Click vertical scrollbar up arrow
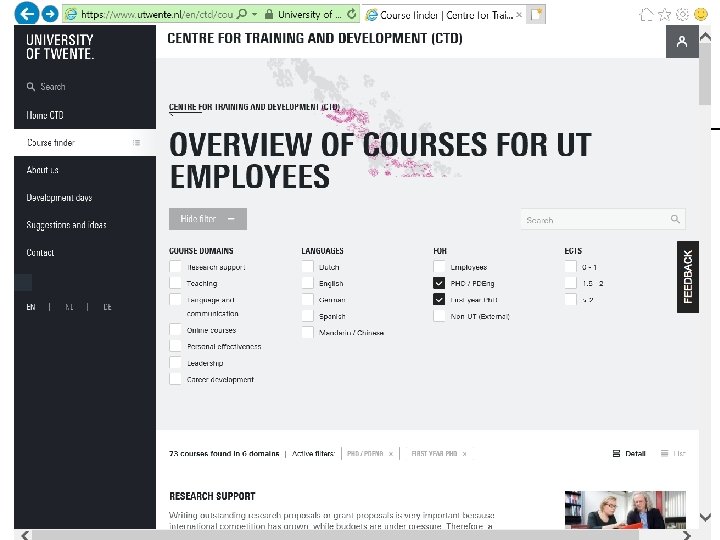Screen dimensions: 720x540 tap(705, 38)
